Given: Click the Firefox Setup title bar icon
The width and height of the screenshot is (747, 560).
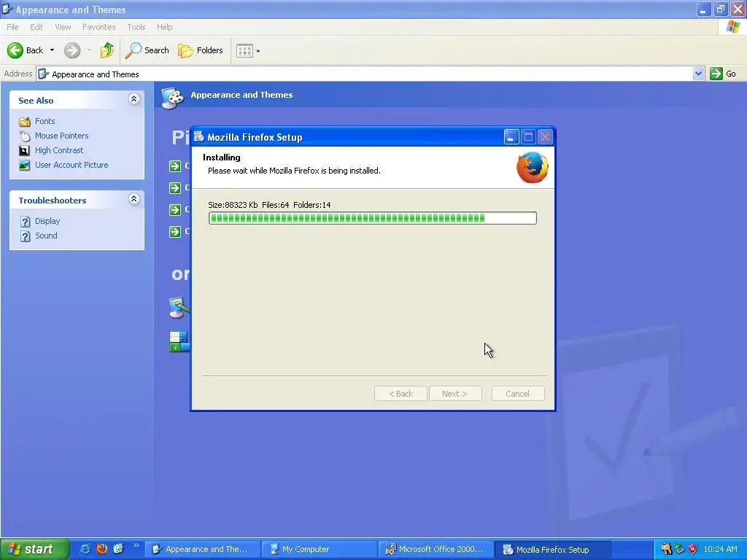Looking at the screenshot, I should point(199,136).
